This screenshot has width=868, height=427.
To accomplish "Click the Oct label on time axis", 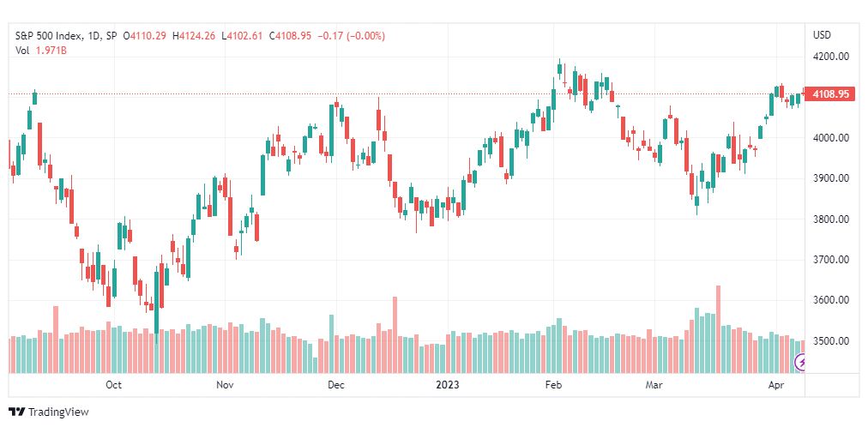I will tap(114, 385).
